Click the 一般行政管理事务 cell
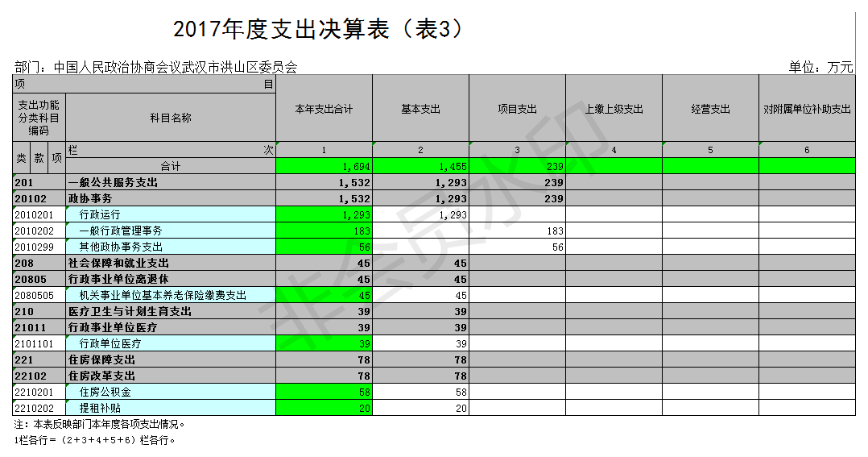The width and height of the screenshot is (868, 457). (121, 231)
